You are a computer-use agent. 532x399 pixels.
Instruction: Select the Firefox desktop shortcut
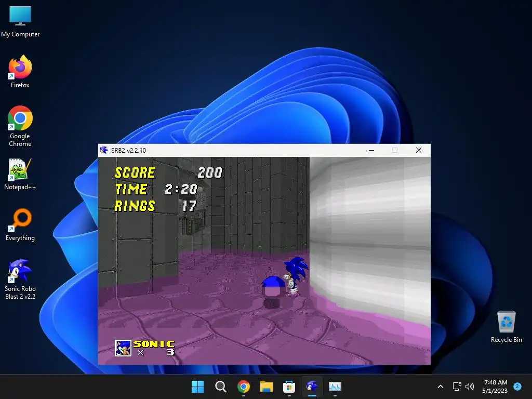pos(20,72)
